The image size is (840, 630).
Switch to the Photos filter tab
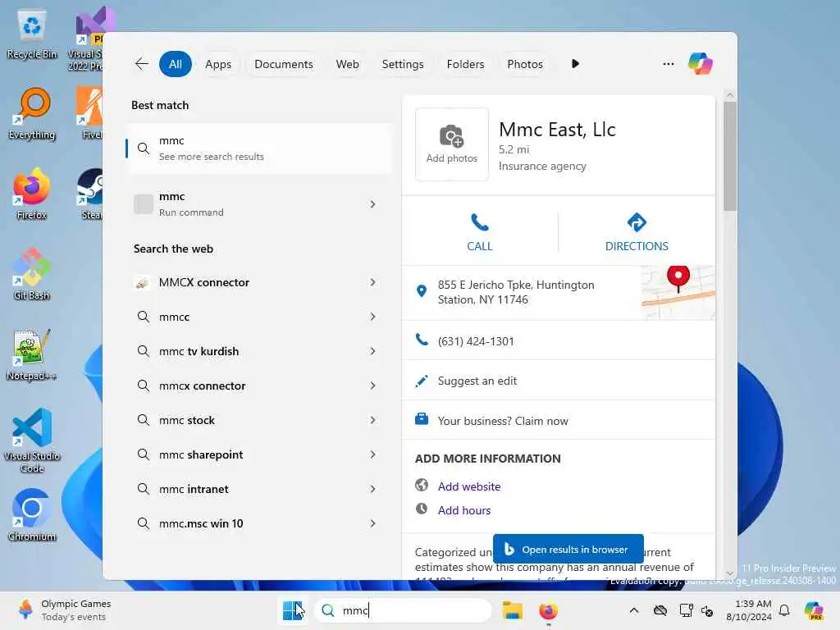tap(524, 64)
